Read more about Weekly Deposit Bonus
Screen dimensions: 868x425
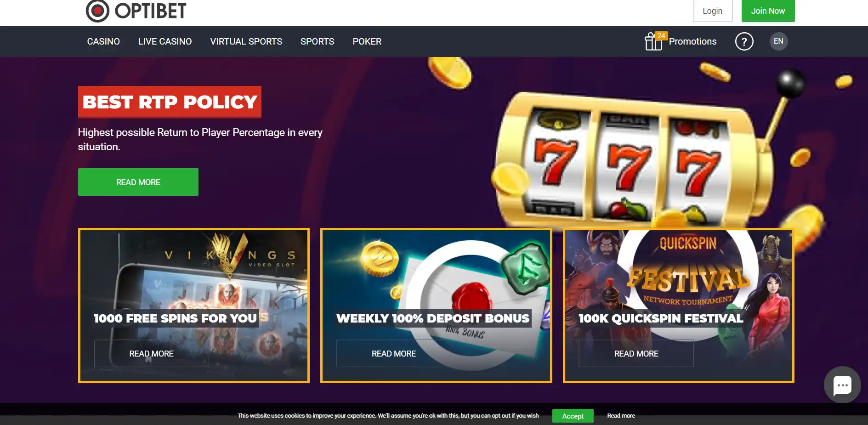click(394, 353)
